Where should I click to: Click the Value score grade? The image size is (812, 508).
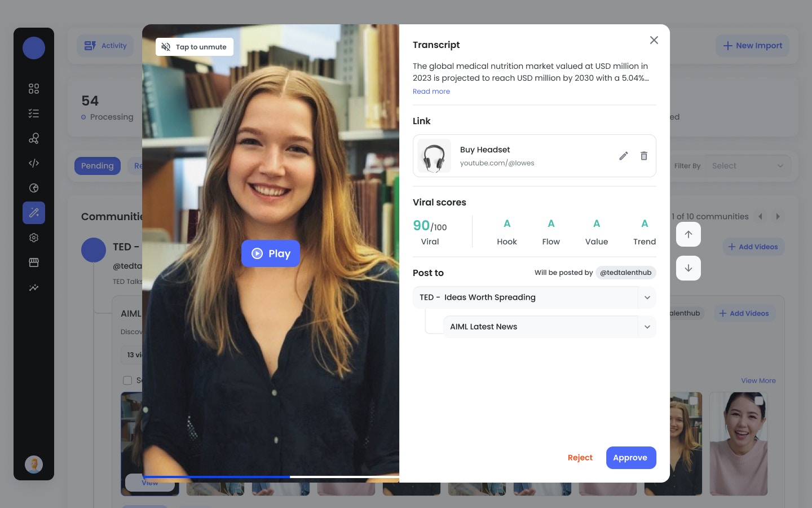coord(597,224)
